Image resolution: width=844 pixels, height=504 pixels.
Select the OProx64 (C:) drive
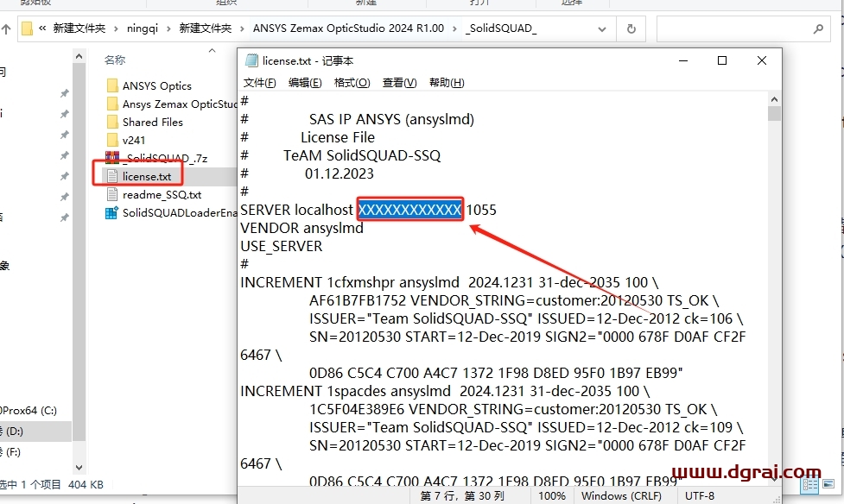pos(29,411)
